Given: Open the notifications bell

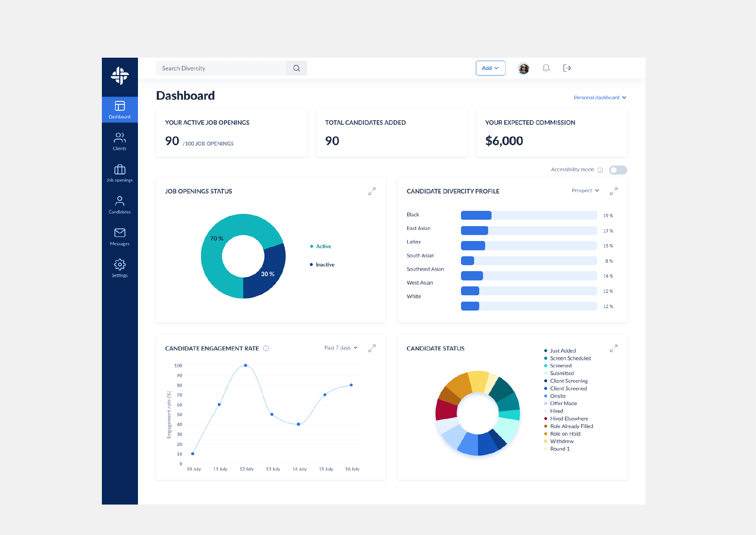Looking at the screenshot, I should [546, 68].
